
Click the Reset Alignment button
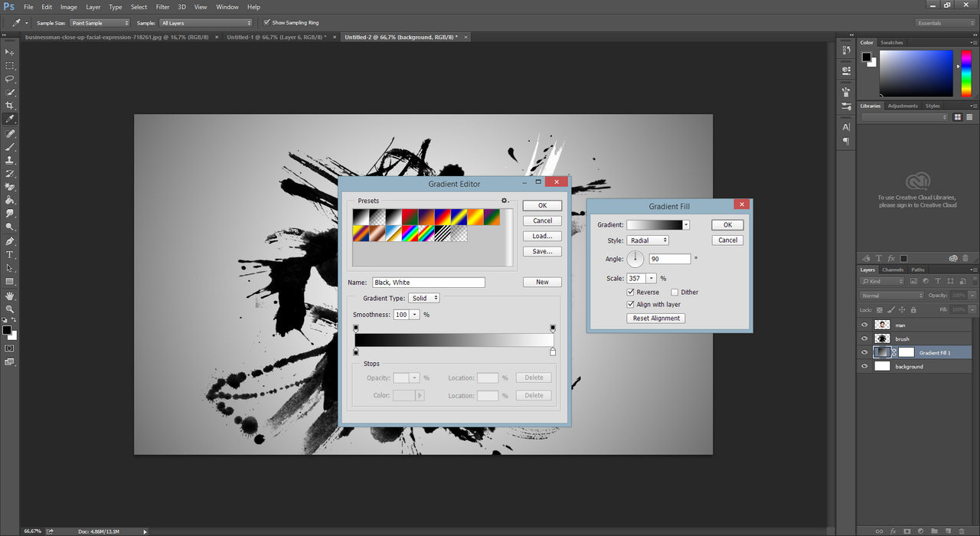click(655, 319)
